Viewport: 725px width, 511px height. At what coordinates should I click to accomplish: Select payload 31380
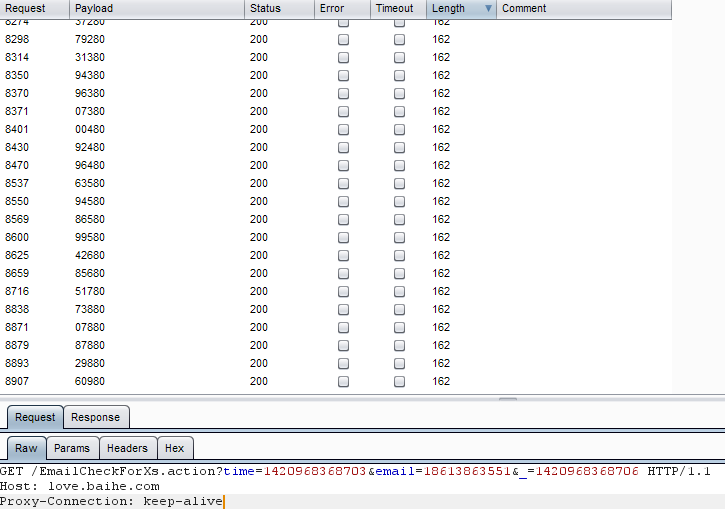tap(90, 57)
